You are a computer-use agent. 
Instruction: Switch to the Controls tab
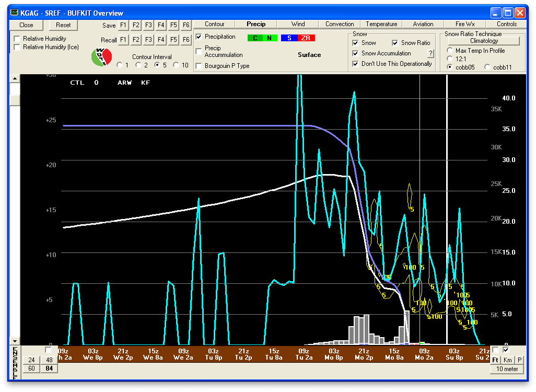(507, 24)
